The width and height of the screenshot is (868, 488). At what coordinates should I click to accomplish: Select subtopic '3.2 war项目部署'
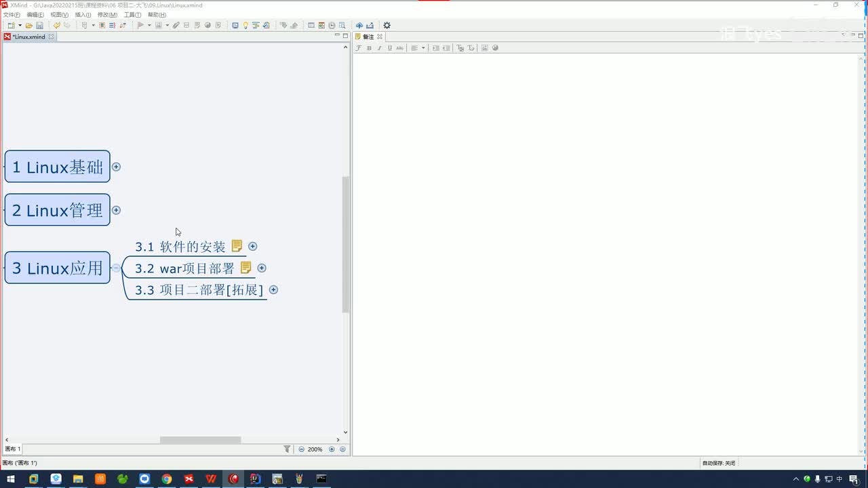coord(184,268)
